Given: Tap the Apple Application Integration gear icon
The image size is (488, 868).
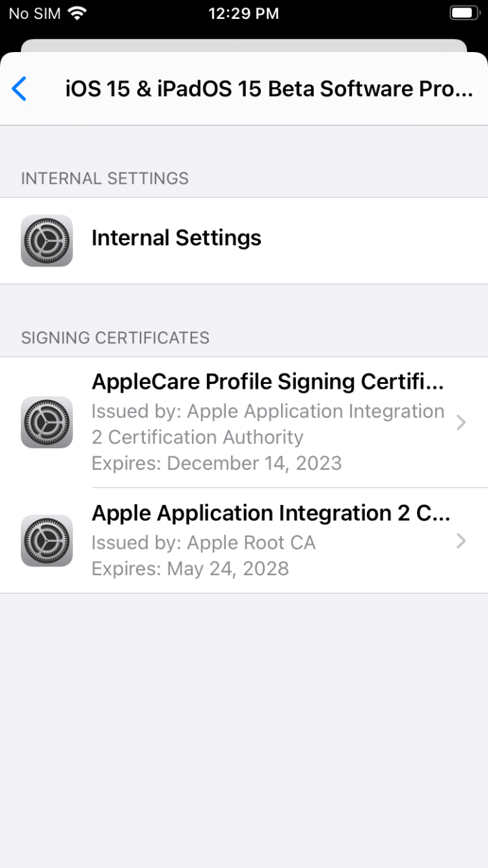Looking at the screenshot, I should [x=47, y=540].
